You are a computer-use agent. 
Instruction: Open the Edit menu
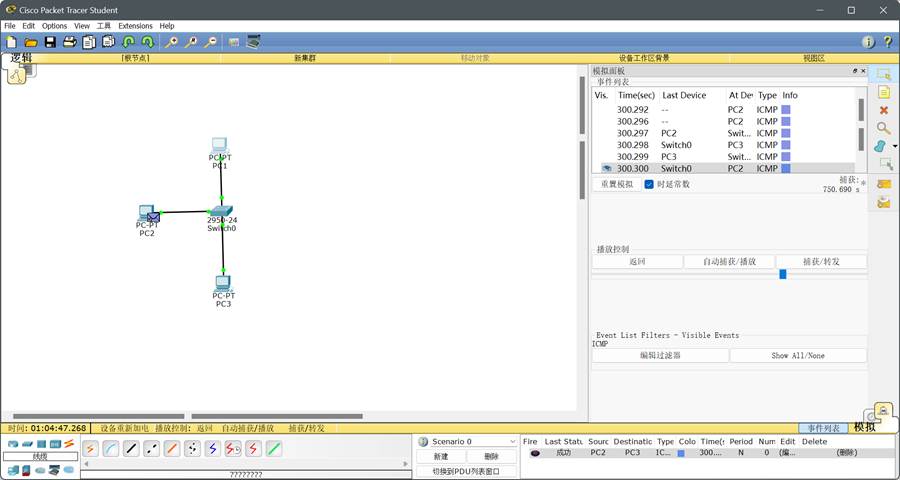coord(29,26)
